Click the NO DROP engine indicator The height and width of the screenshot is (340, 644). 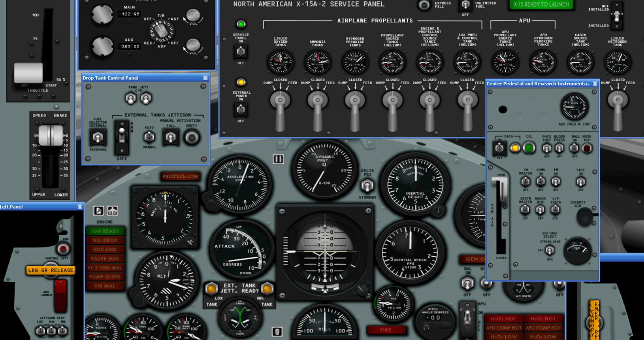tap(105, 240)
